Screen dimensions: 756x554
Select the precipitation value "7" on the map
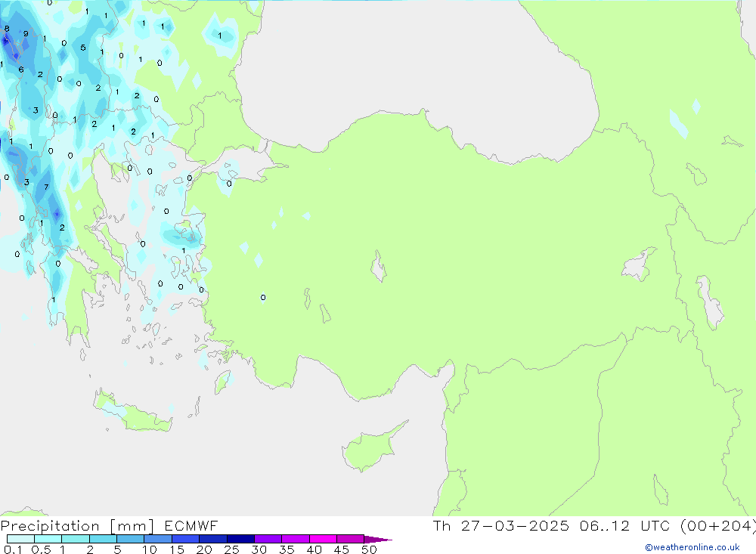point(46,187)
